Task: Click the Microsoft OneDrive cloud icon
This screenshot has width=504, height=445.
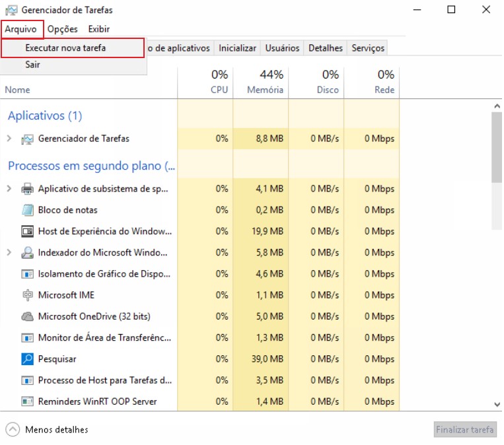Action: pyautogui.click(x=27, y=317)
